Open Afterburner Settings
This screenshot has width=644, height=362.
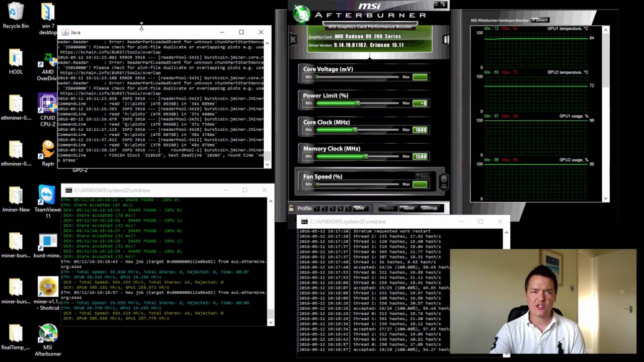point(429,208)
